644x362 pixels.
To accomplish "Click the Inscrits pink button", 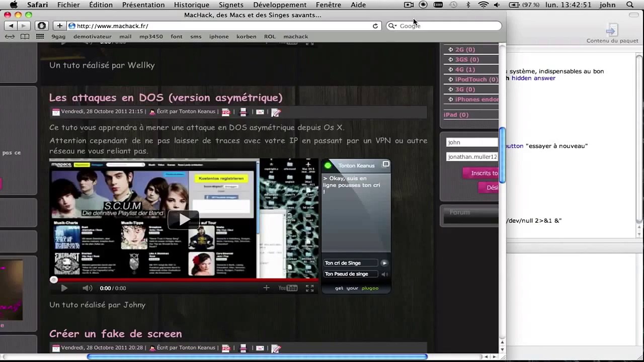I will click(480, 173).
